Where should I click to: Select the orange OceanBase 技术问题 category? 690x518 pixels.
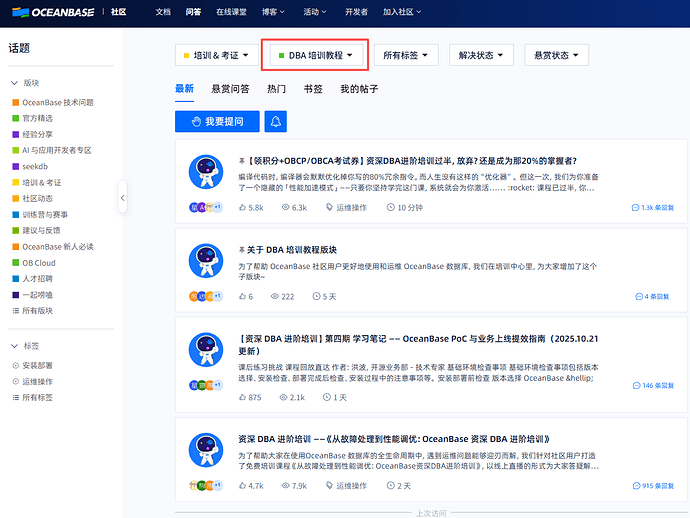[57, 102]
